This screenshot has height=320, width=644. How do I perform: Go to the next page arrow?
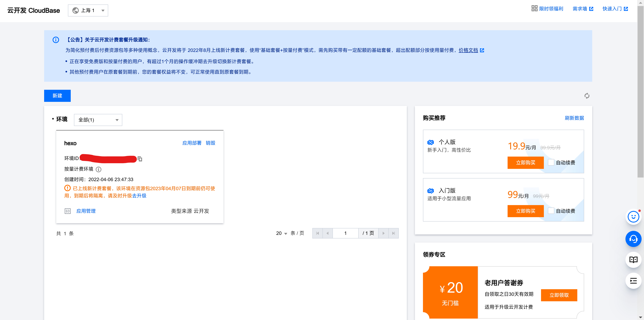[x=383, y=233]
